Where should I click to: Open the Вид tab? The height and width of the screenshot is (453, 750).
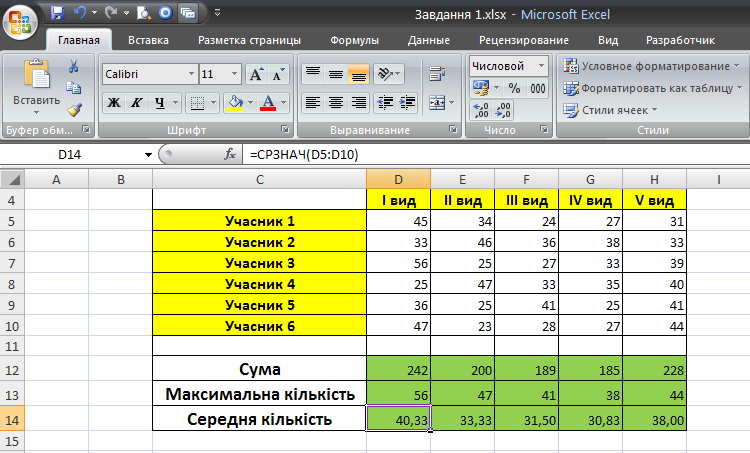pos(608,40)
